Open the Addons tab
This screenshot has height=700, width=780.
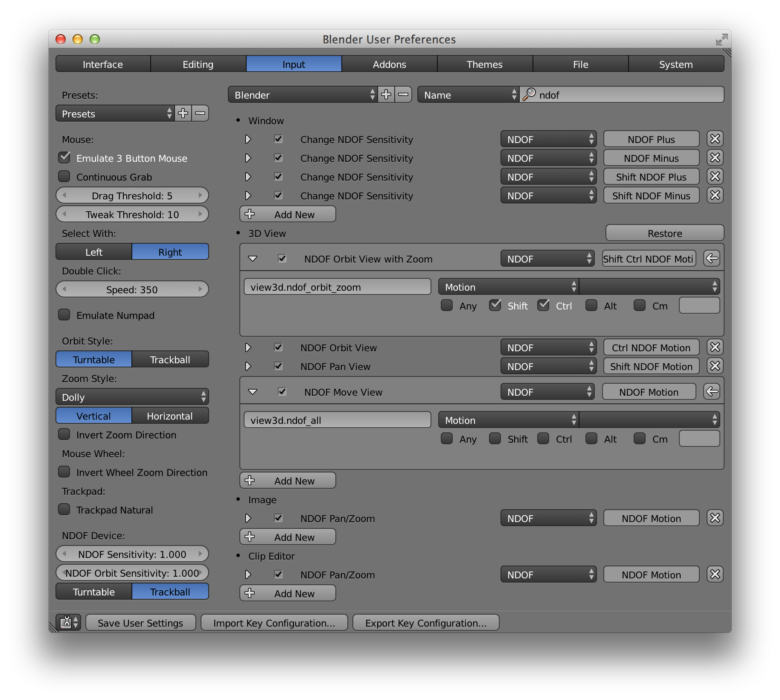click(389, 64)
